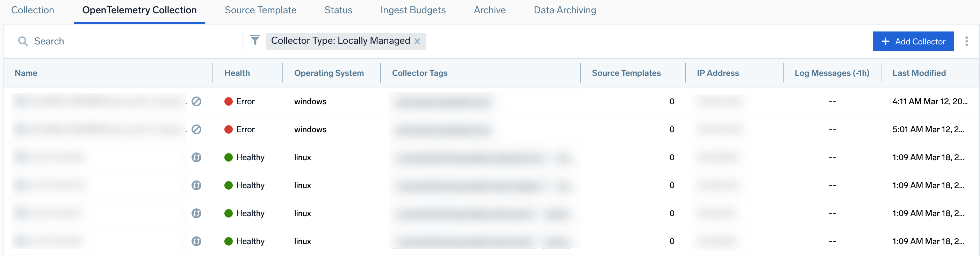This screenshot has height=256, width=980.
Task: Click the disabled icon in first windows row
Action: pos(196,101)
